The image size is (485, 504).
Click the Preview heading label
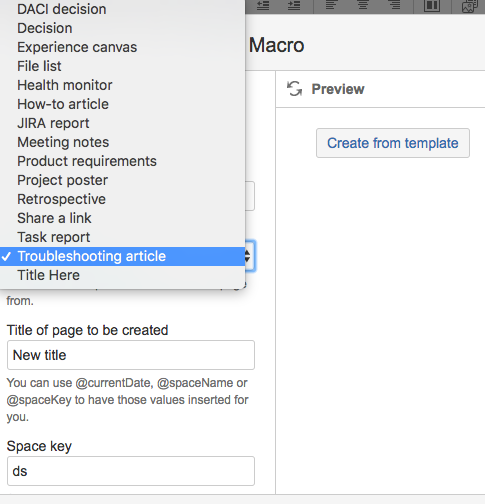click(338, 89)
